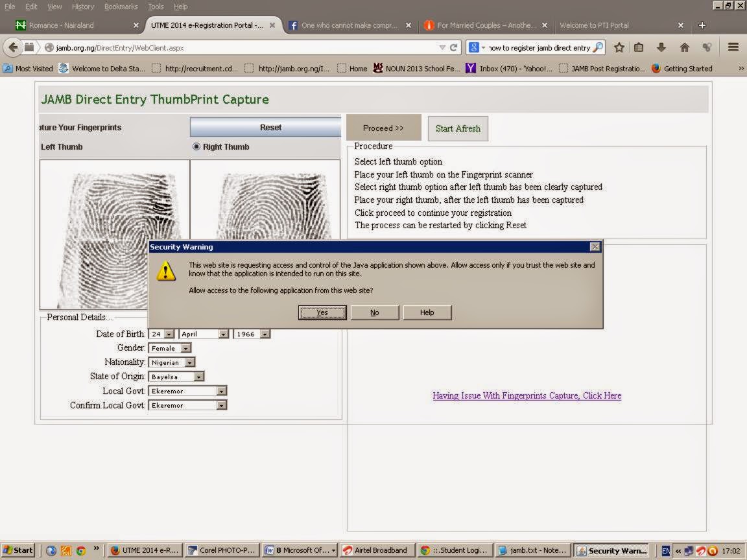Click the Start Afresh button

pos(458,128)
